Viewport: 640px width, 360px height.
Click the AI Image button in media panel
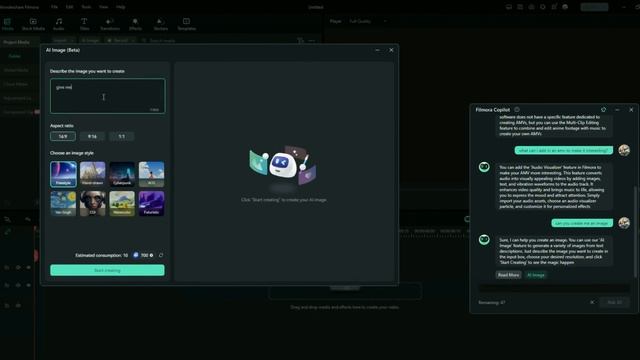pyautogui.click(x=90, y=40)
